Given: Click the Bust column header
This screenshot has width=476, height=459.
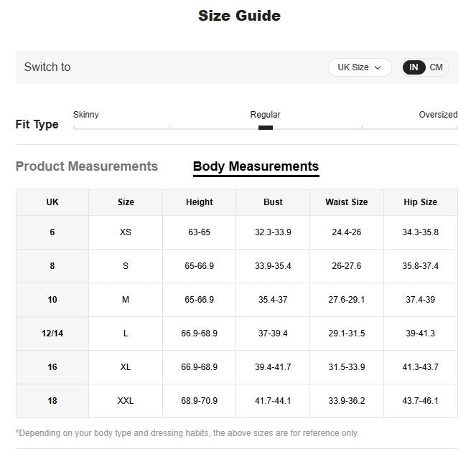Looking at the screenshot, I should pos(273,202).
